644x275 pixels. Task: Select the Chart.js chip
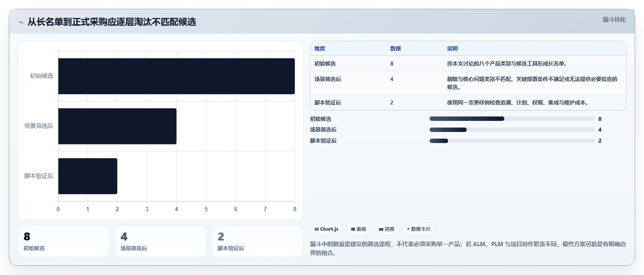tap(326, 229)
